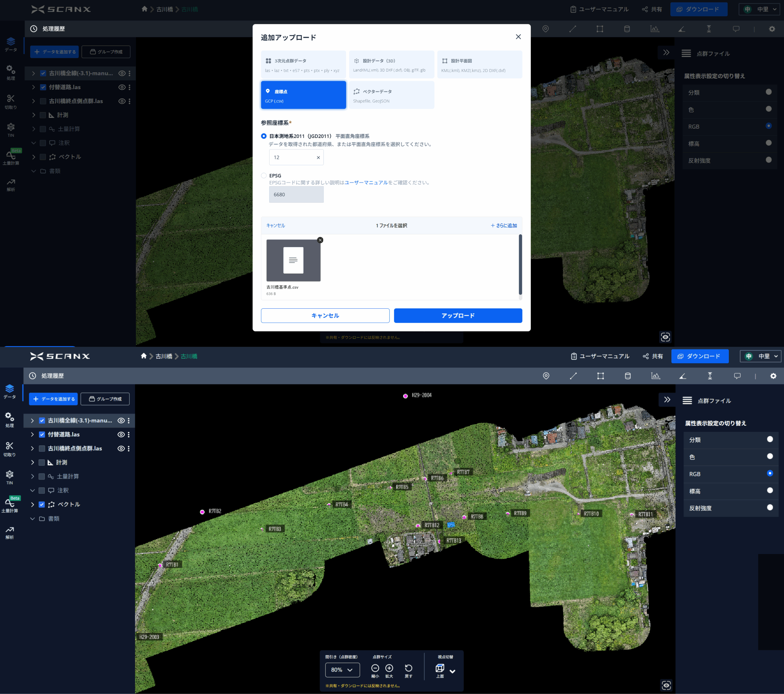784x694 pixels.
Task: Select 日本測地系2011 (JGD2011) radio option
Action: point(264,136)
